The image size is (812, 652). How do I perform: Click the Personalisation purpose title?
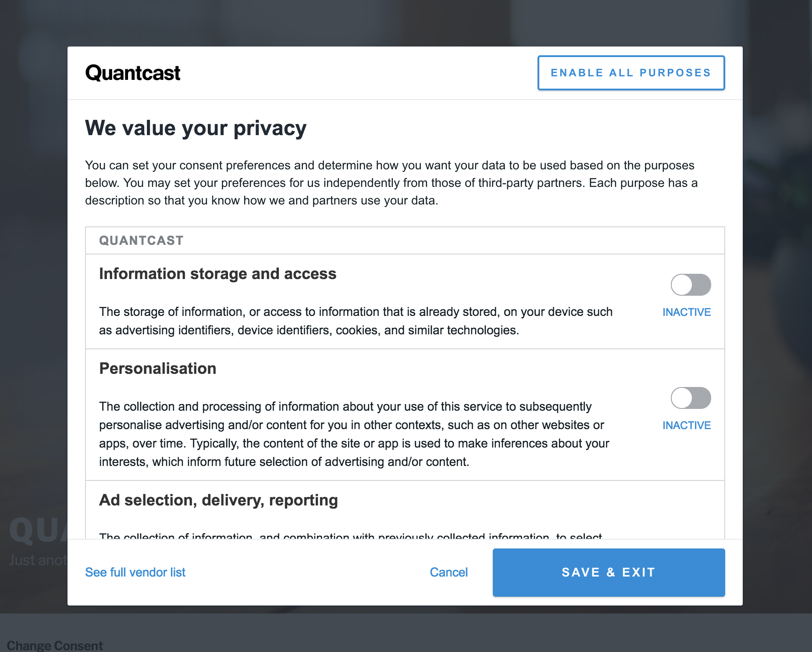[158, 369]
